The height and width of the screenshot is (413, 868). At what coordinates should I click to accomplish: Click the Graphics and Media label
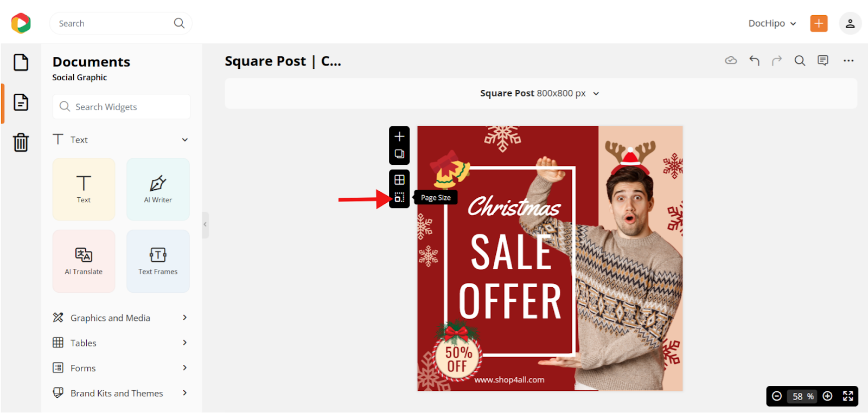pyautogui.click(x=110, y=318)
